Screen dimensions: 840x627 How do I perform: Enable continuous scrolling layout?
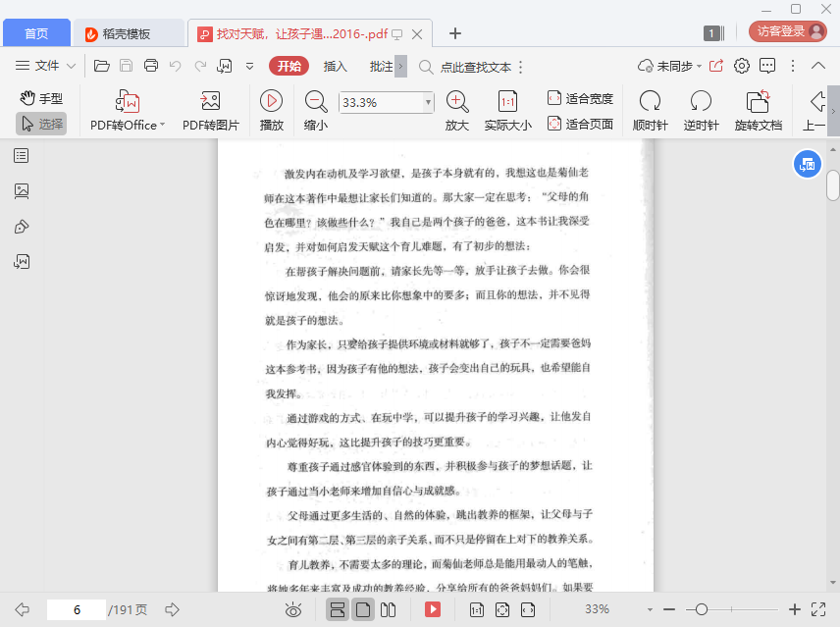(x=338, y=610)
